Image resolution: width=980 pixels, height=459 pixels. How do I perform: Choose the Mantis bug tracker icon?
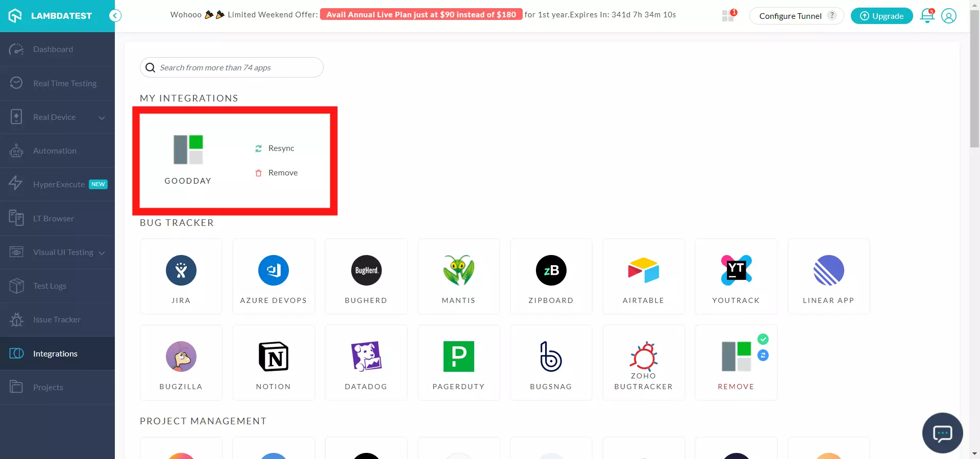click(x=458, y=270)
